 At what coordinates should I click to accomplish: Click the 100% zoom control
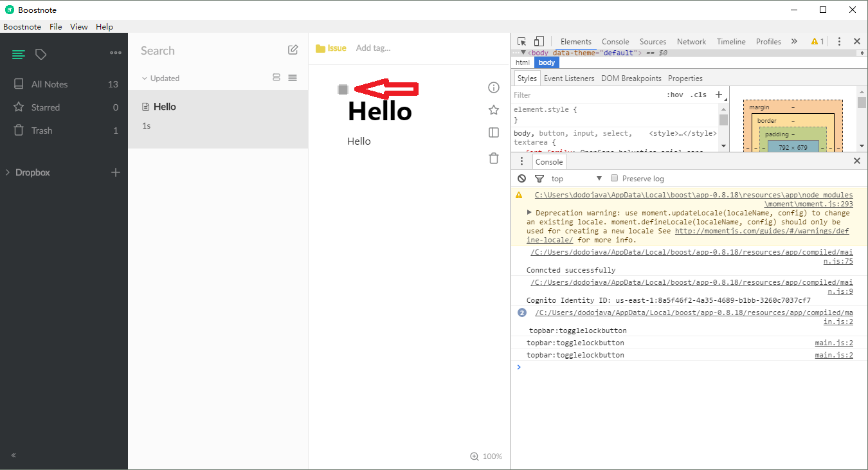click(486, 456)
